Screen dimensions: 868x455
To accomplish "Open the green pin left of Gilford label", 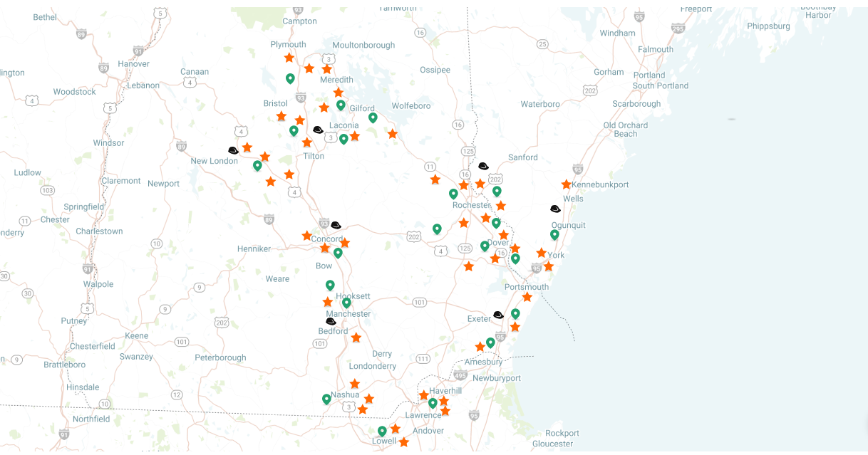I will click(341, 105).
